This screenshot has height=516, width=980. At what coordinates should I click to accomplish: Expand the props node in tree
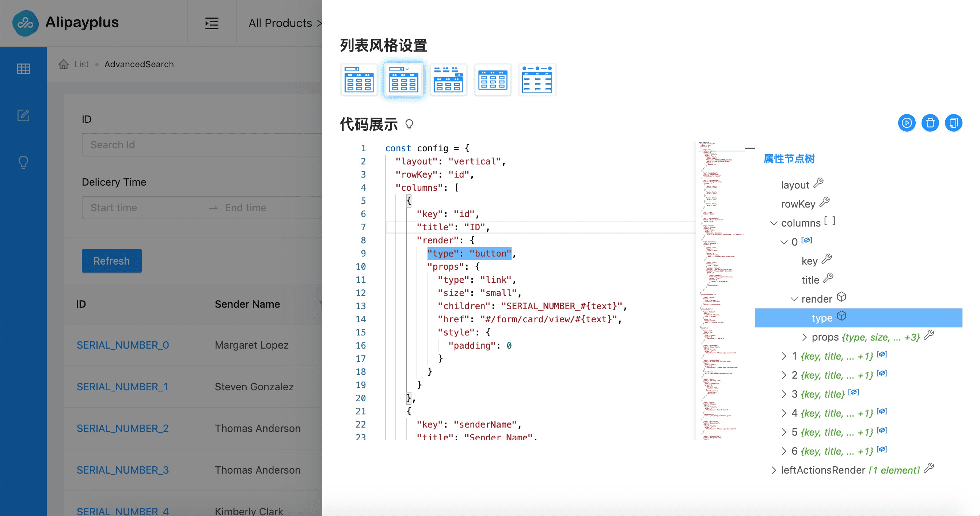(804, 337)
